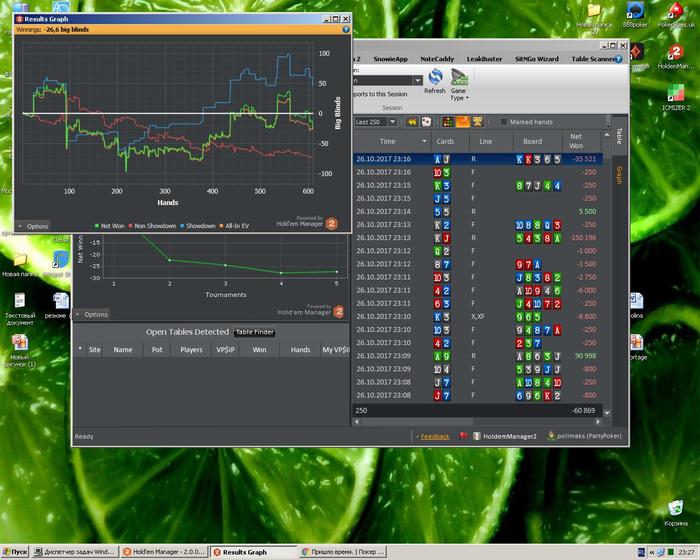Screen dimensions: 700x560
Task: Click the blue help icon in main window
Action: click(619, 59)
